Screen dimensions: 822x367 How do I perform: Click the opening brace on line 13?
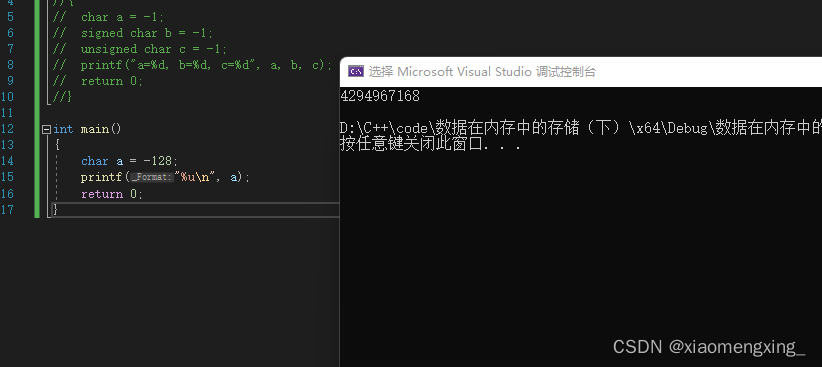pyautogui.click(x=57, y=145)
